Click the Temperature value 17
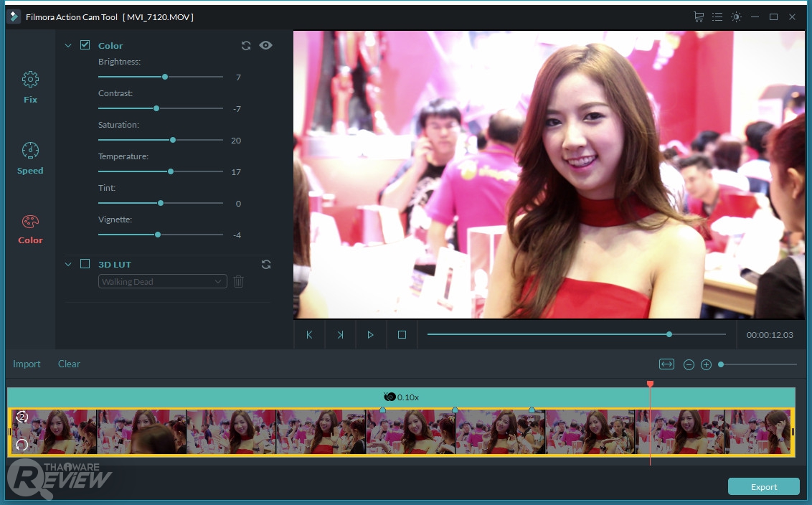The image size is (812, 505). click(236, 172)
